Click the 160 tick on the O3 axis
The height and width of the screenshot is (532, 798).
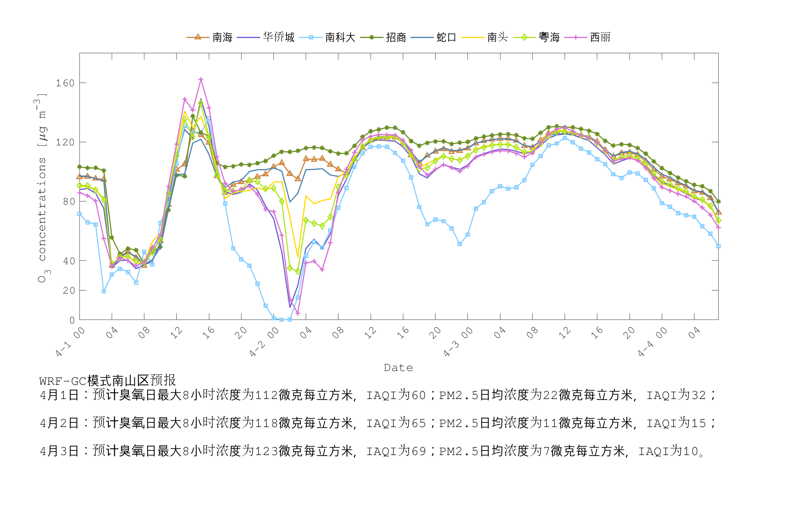click(x=66, y=82)
